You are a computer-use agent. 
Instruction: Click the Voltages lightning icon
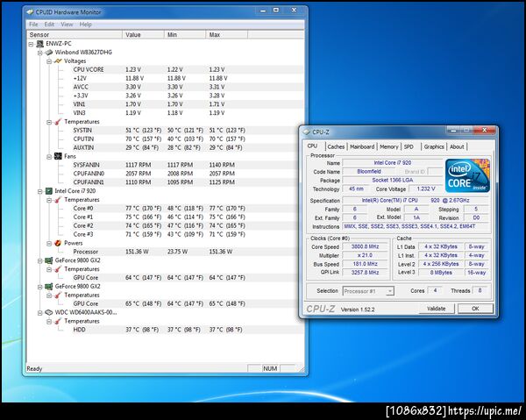pyautogui.click(x=58, y=61)
